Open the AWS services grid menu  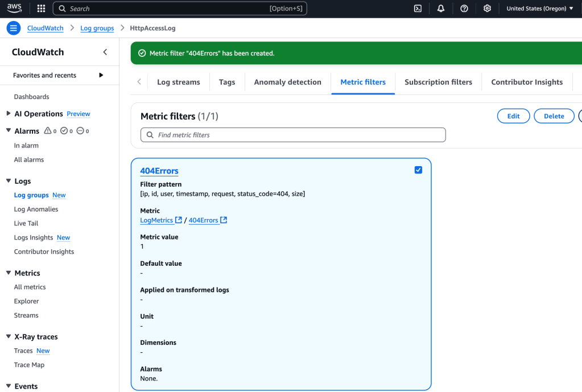click(41, 9)
